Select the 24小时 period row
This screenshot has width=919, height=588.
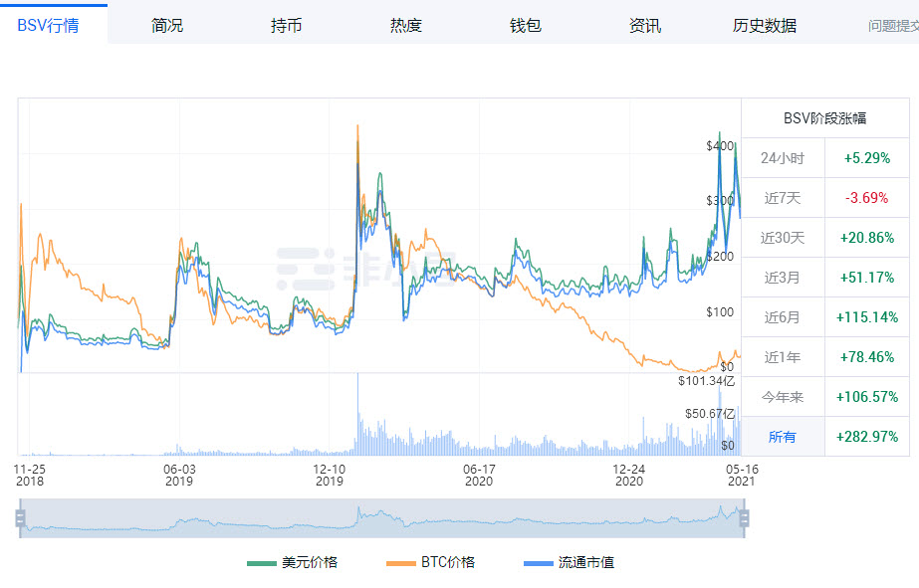tap(782, 158)
